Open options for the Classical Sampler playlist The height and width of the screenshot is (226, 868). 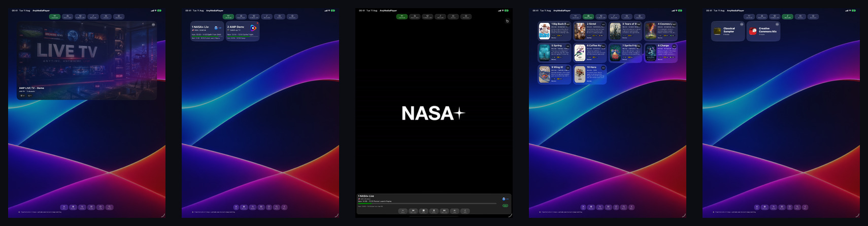tap(742, 24)
